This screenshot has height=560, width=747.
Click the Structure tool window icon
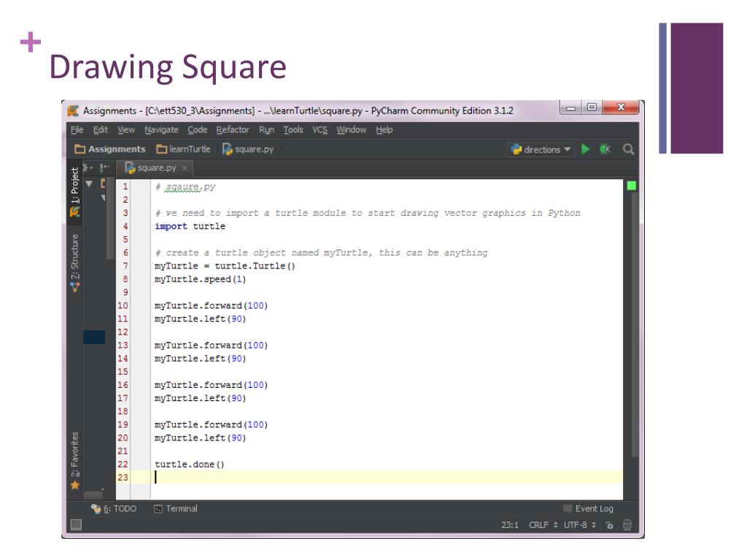coord(75,287)
